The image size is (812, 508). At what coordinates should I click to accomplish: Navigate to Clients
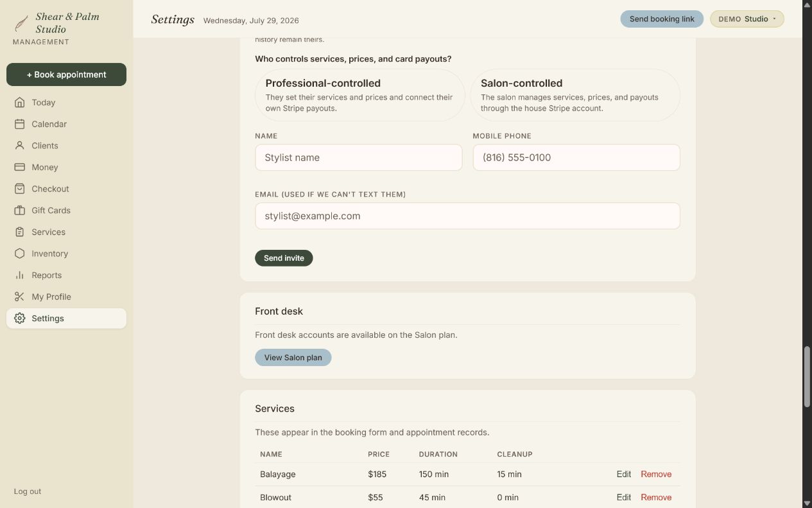(x=66, y=146)
